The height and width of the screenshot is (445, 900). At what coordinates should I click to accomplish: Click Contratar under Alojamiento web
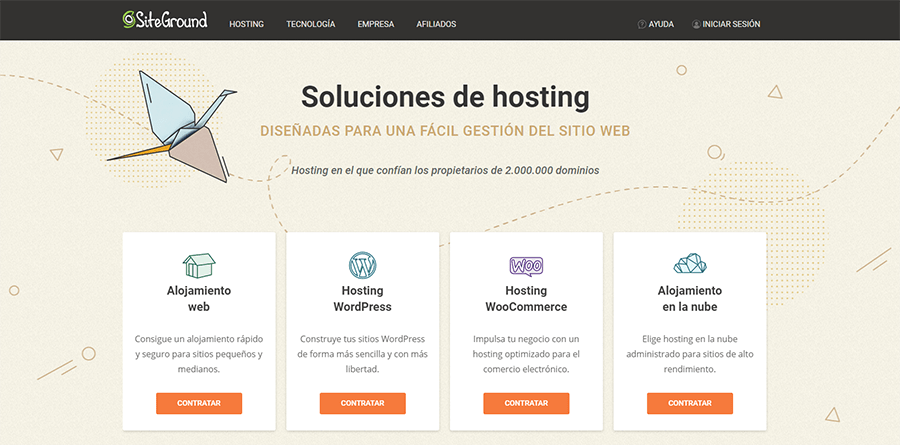199,403
